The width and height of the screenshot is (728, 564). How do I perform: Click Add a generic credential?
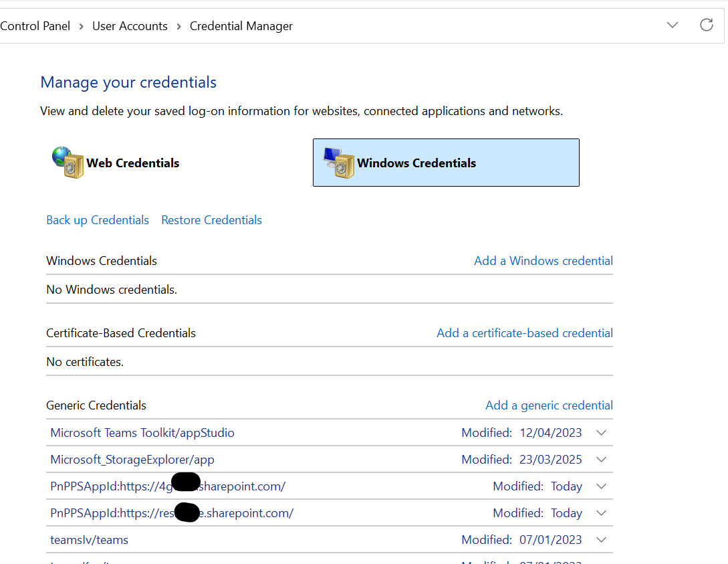click(549, 405)
